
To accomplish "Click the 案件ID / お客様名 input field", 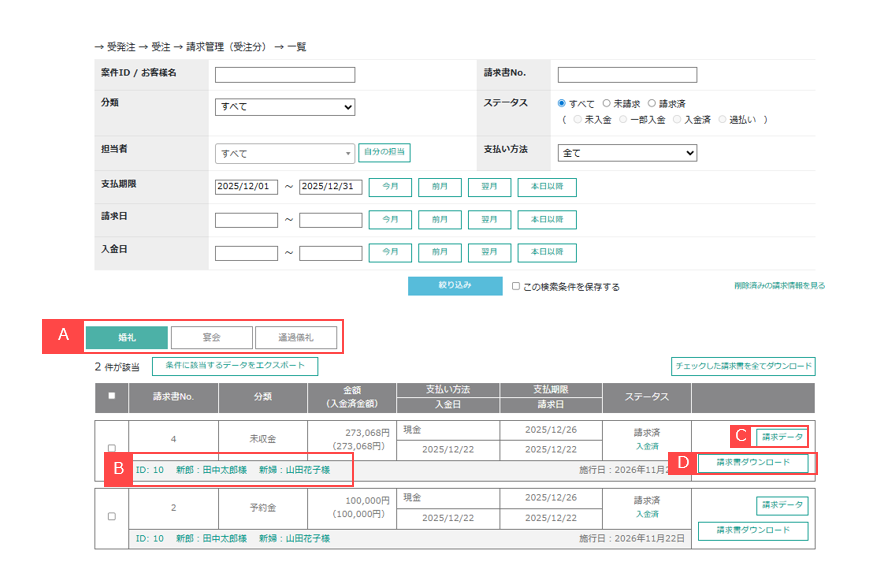I will (x=285, y=75).
